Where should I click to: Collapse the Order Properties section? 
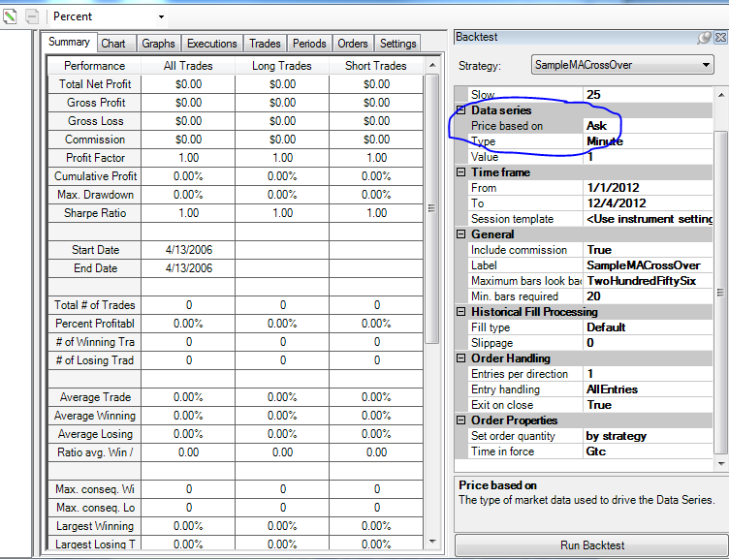click(x=460, y=420)
